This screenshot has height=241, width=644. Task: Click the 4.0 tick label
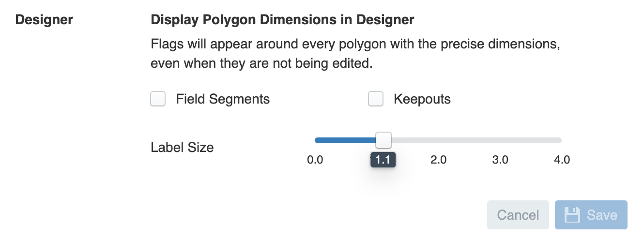(x=562, y=160)
